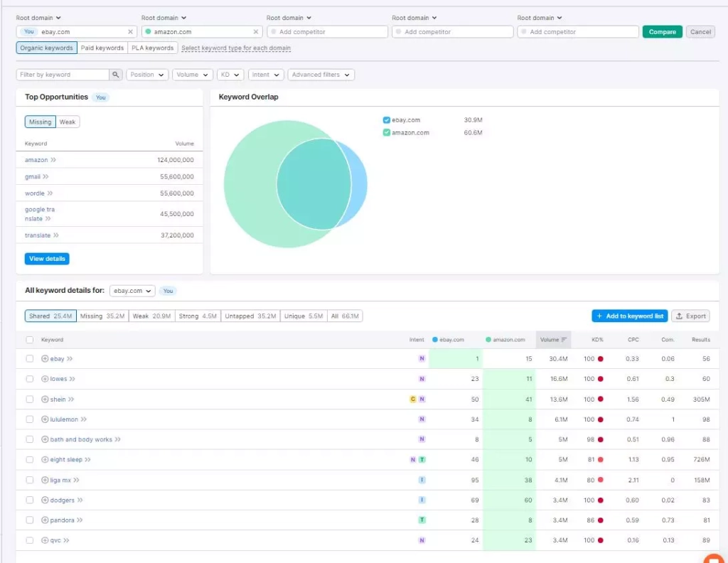The image size is (728, 563).
Task: Clear amazon.com domain with X icon
Action: pos(256,32)
